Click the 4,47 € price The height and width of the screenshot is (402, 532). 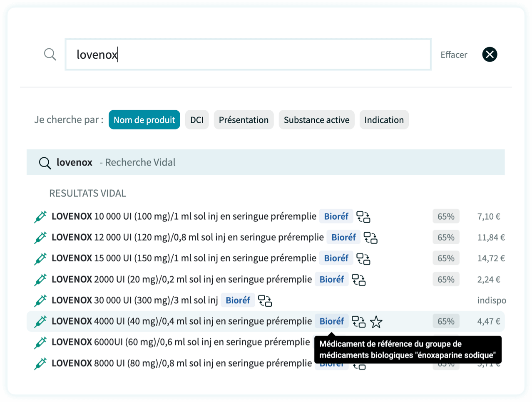point(489,321)
